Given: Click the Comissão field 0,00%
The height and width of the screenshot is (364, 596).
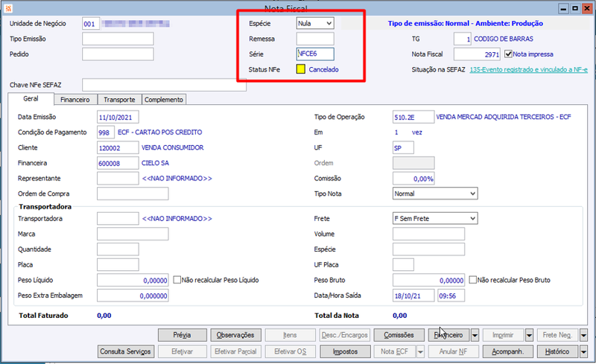Looking at the screenshot, I should click(413, 178).
